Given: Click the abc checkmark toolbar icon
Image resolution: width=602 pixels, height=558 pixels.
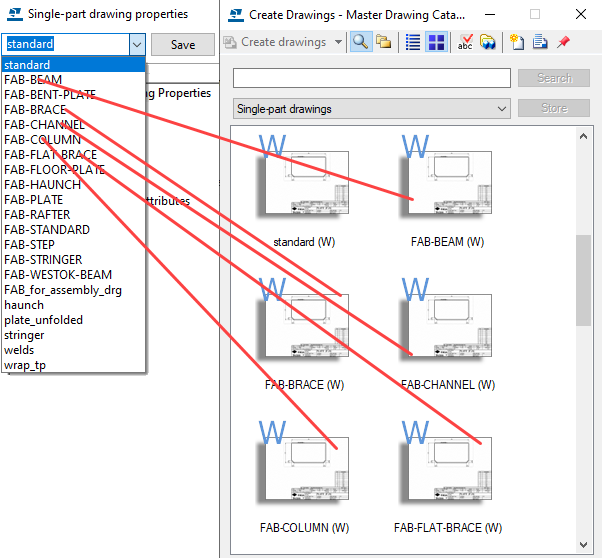Looking at the screenshot, I should (x=465, y=42).
